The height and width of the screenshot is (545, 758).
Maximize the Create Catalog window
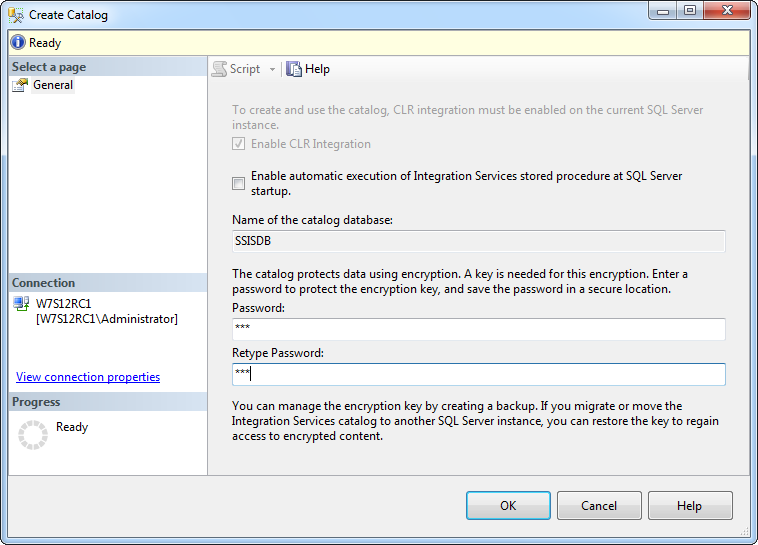[x=690, y=11]
